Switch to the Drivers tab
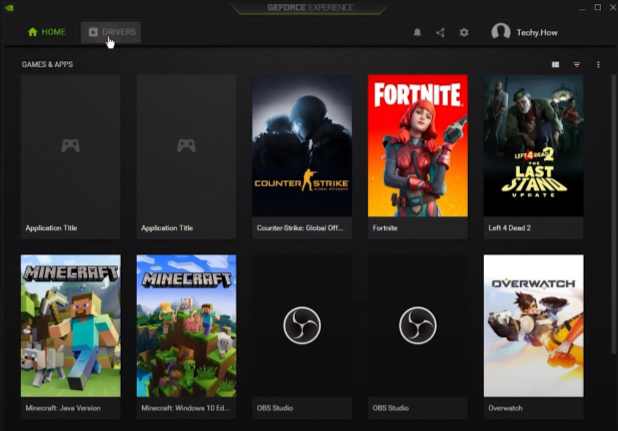This screenshot has height=431, width=618. click(x=111, y=32)
